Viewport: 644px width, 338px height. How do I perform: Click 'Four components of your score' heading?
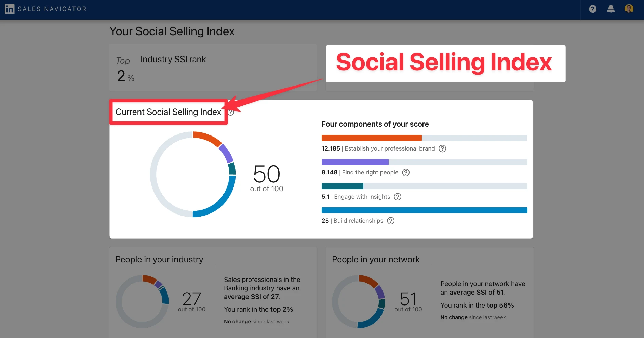[375, 124]
